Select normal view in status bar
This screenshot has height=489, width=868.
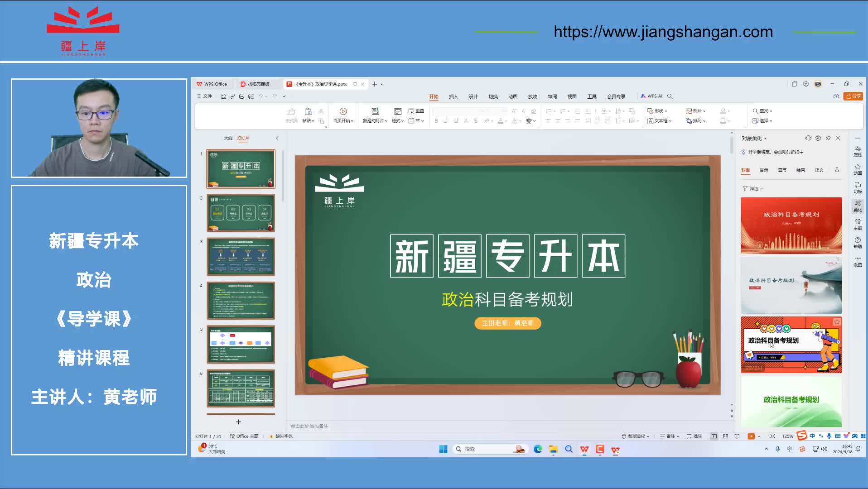click(x=714, y=436)
